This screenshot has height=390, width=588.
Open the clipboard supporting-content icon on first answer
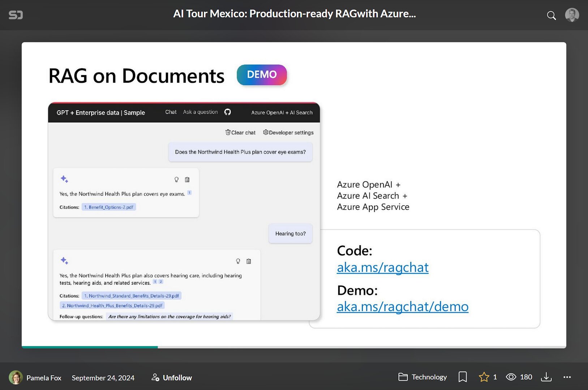click(187, 179)
